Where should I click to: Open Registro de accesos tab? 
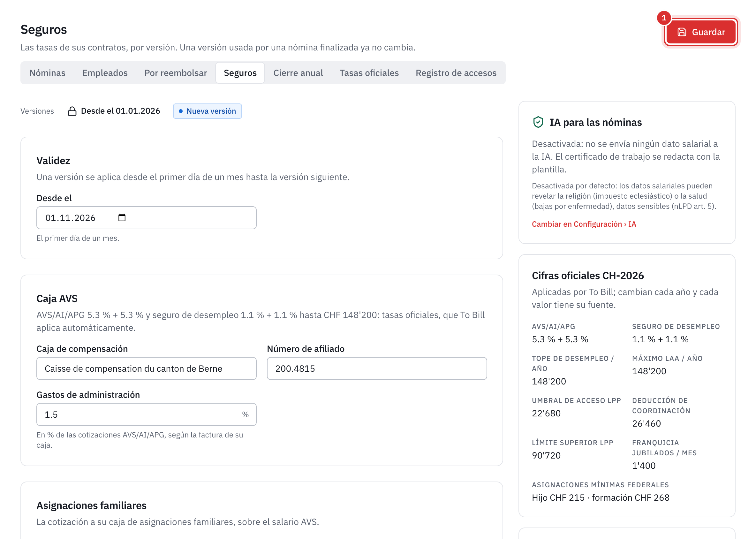pos(456,73)
